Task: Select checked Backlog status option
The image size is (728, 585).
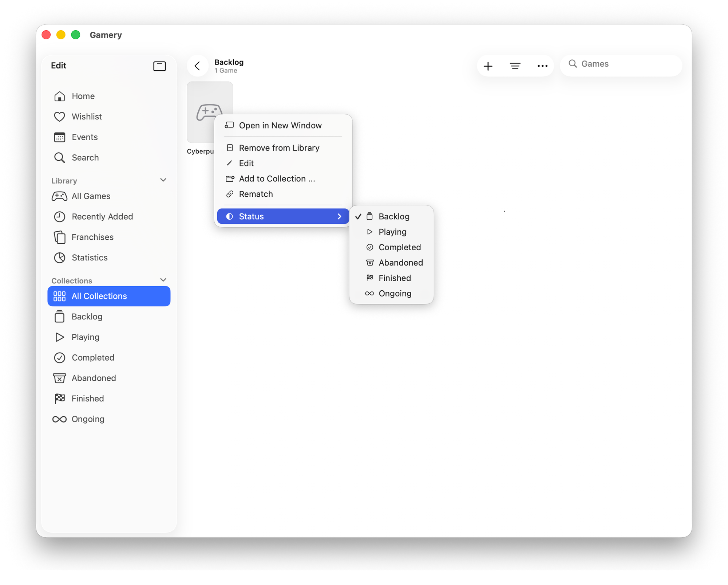Action: 393,216
